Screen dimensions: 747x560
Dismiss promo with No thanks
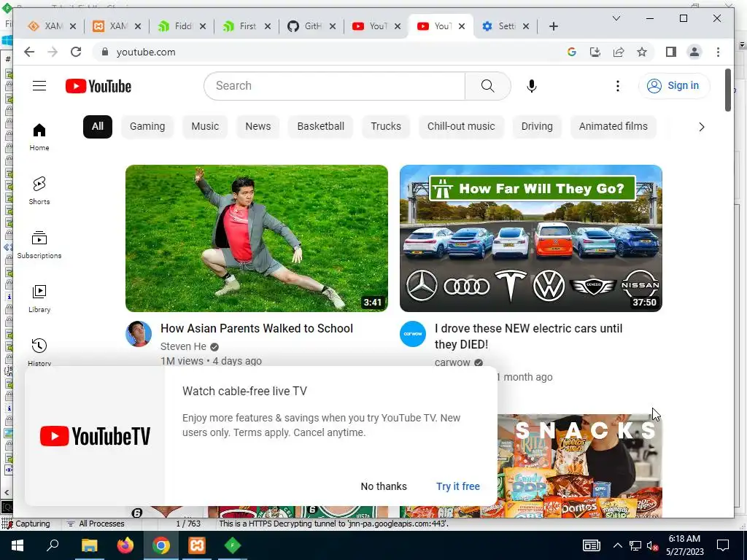[x=384, y=486]
